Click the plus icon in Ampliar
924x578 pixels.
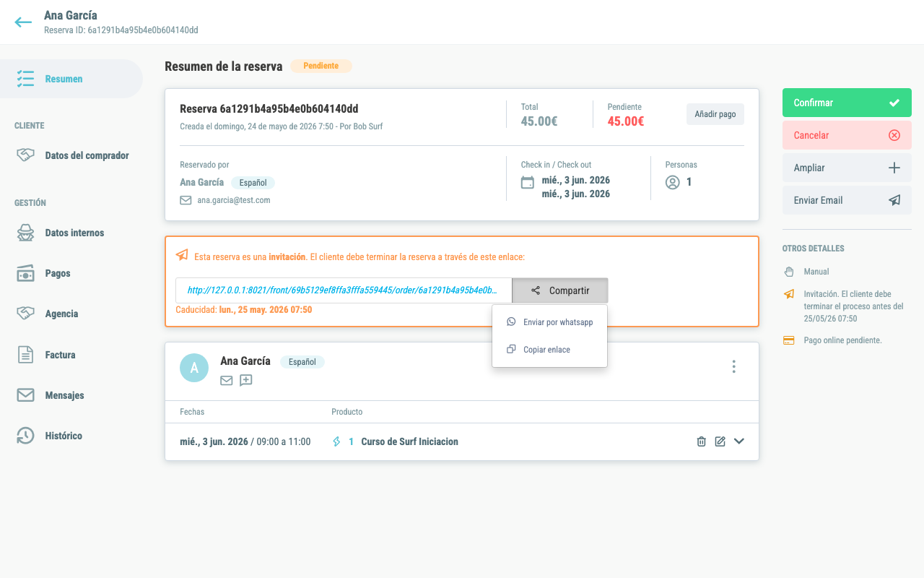[x=894, y=168]
